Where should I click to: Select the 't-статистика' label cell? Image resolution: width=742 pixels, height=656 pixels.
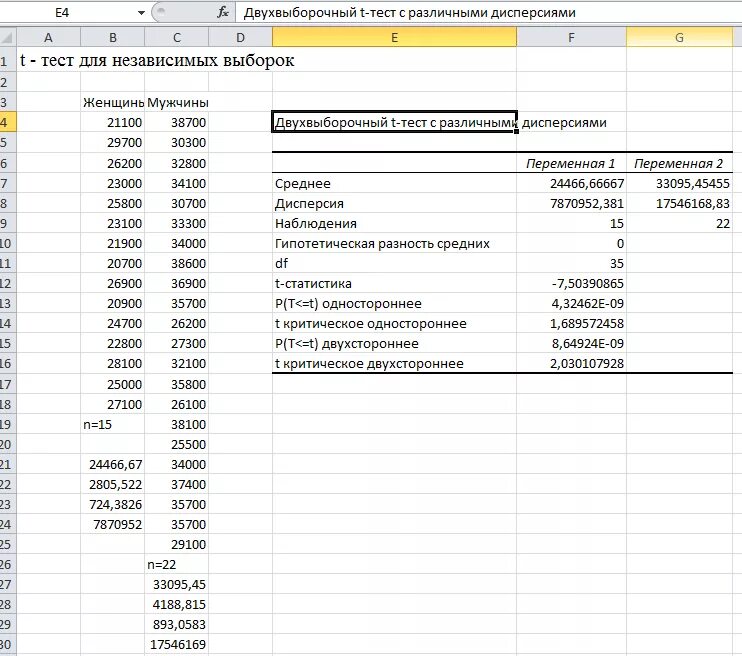[x=394, y=283]
